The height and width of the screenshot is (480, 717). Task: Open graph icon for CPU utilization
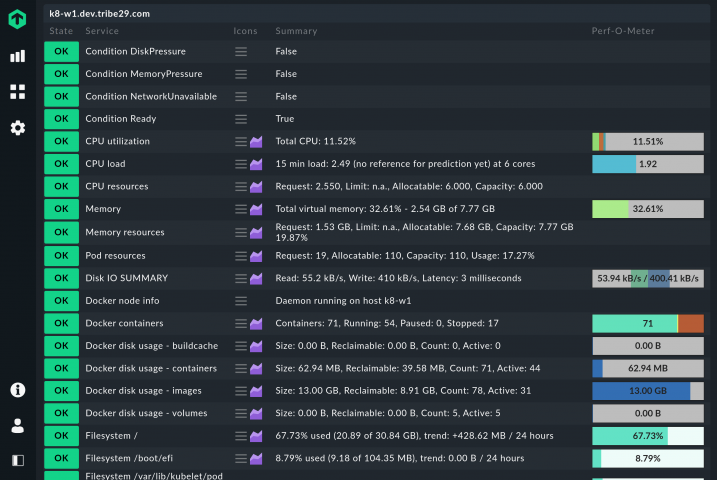pos(256,142)
